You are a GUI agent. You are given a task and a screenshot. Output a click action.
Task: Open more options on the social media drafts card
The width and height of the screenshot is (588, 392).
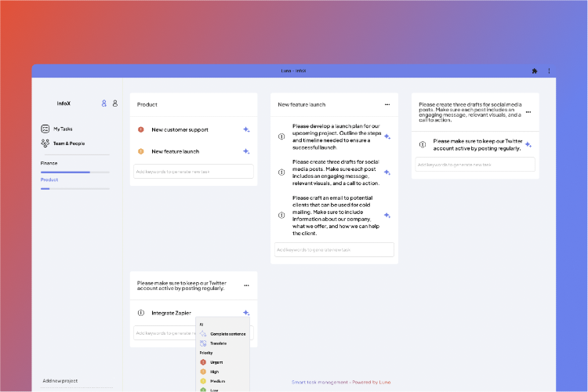point(528,112)
